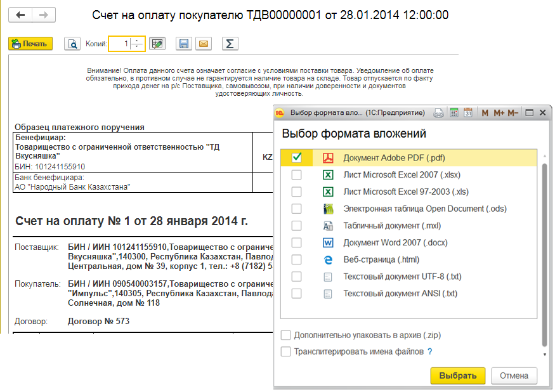The height and width of the screenshot is (392, 555).
Task: Click the dialog's vertical scrollbar thumb
Action: click(545, 254)
